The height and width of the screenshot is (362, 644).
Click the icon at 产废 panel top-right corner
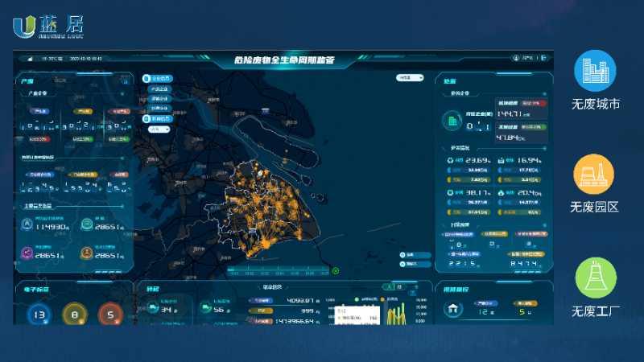coord(126,81)
